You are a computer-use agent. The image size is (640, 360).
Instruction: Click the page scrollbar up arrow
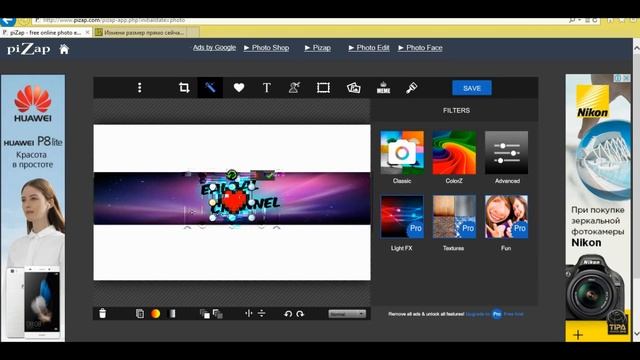point(636,48)
